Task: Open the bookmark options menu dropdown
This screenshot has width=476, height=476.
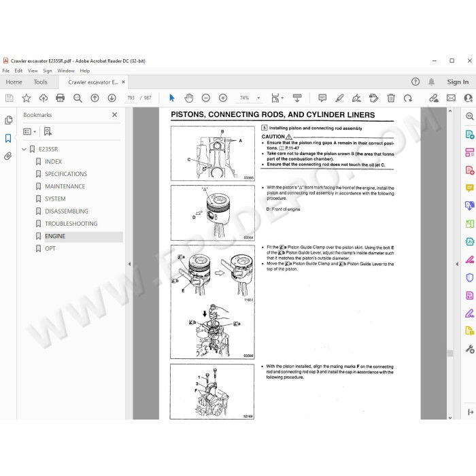Action: (x=30, y=131)
